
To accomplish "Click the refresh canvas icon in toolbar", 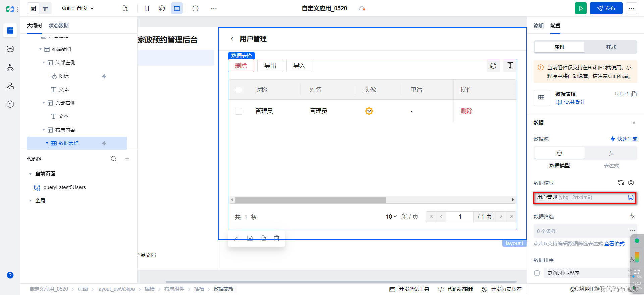I will pos(196,8).
